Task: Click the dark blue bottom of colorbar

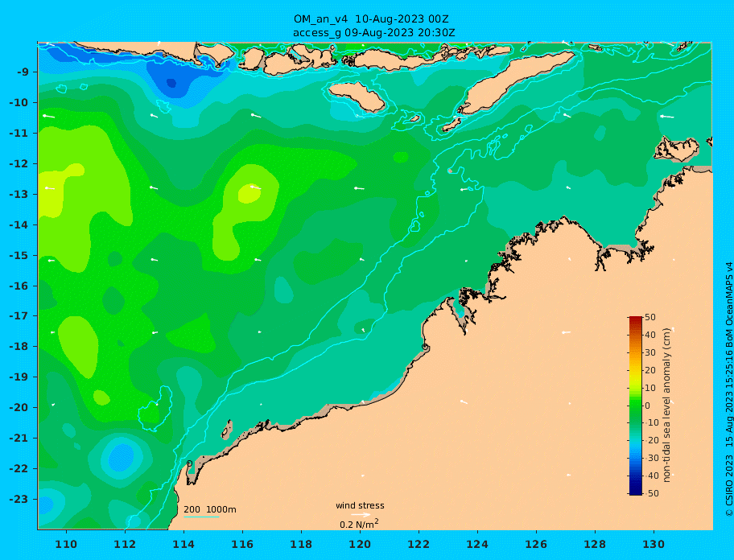Action: (635, 490)
